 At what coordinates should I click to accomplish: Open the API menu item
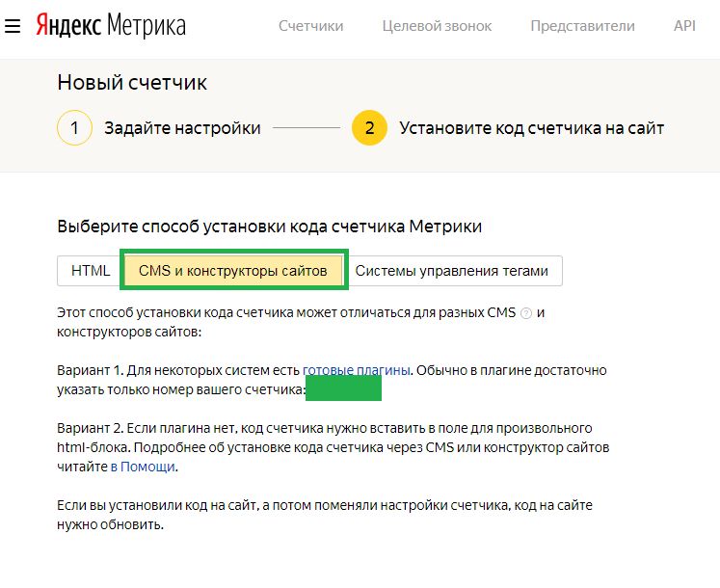point(684,26)
